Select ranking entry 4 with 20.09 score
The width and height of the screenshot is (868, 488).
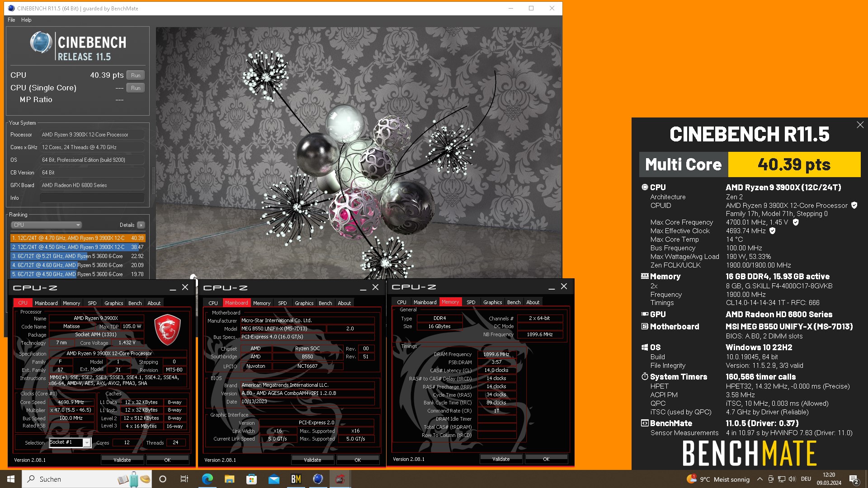[78, 265]
